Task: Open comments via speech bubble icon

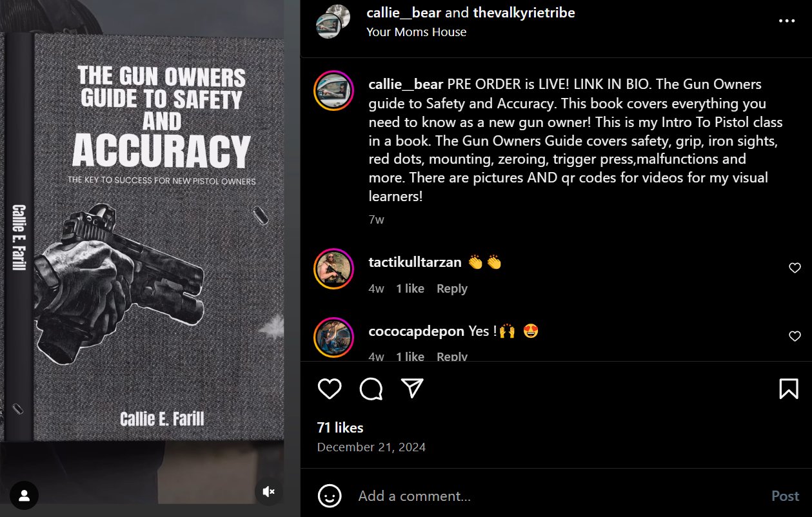Action: (x=371, y=388)
